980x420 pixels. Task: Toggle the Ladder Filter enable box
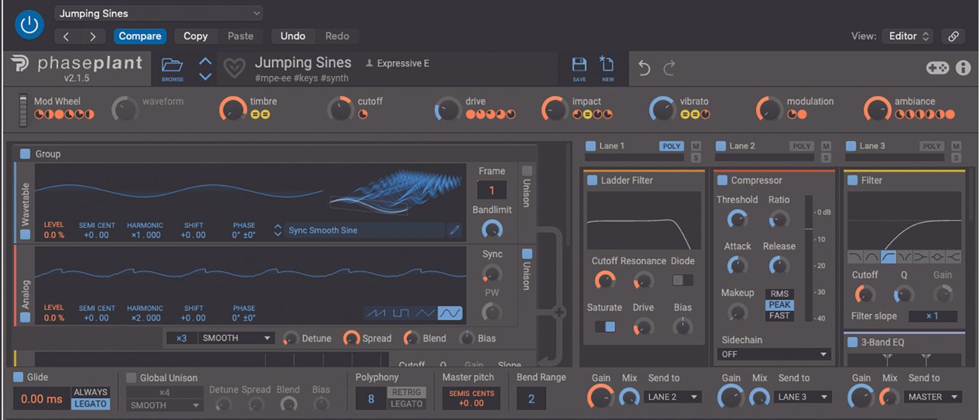coord(592,180)
